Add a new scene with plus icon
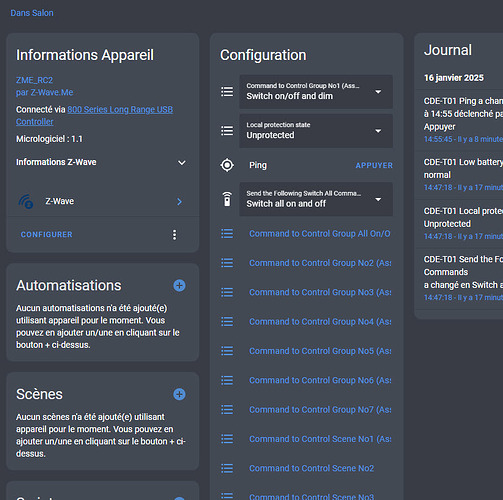Screen dimensions: 503x500 pyautogui.click(x=179, y=394)
